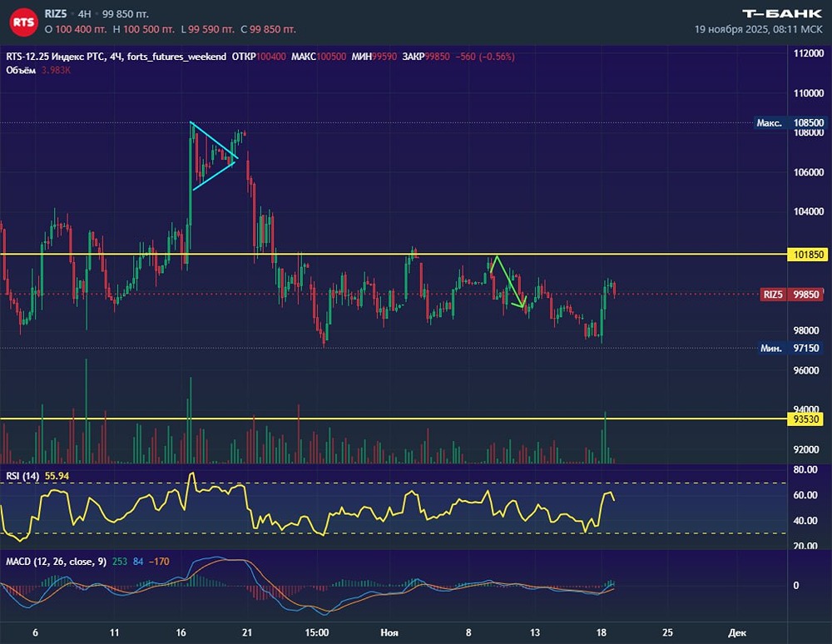Click the low value 'L 99 590 пт.'
Screen dimensions: 832x644
pos(207,29)
